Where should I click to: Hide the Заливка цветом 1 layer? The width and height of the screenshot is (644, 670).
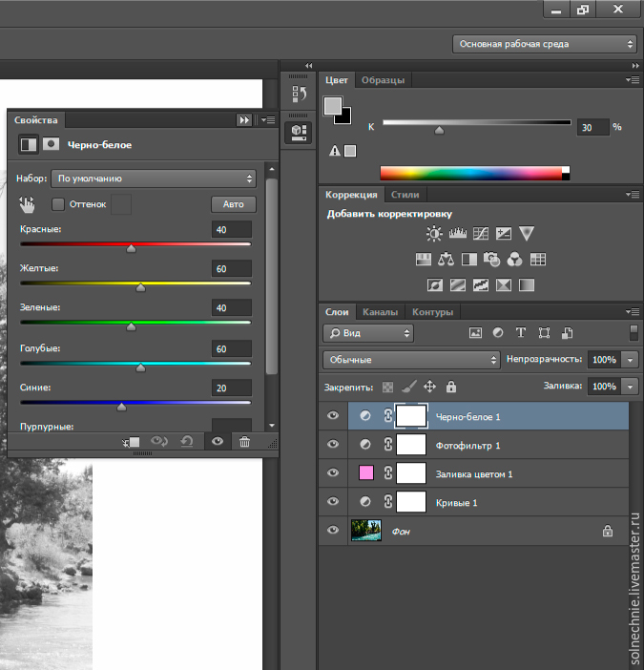tap(333, 472)
